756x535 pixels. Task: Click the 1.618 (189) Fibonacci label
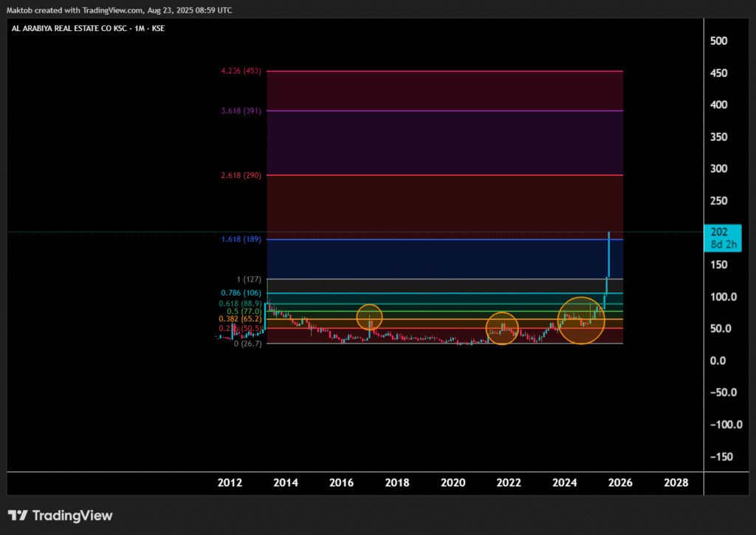(x=241, y=239)
